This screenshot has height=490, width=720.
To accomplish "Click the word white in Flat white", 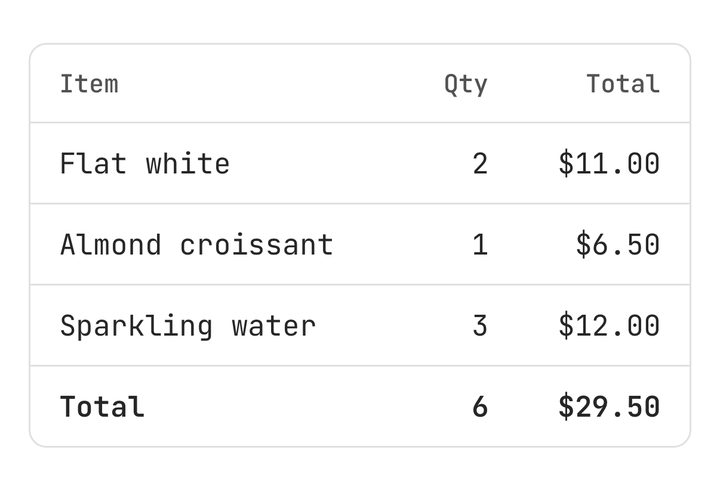I will pos(188,163).
